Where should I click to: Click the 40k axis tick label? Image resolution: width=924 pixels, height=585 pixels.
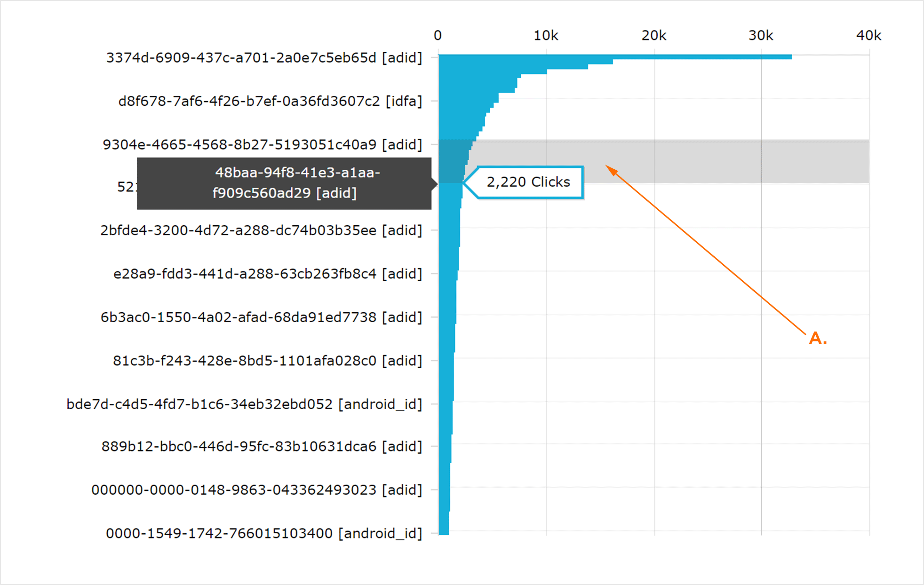click(x=868, y=35)
